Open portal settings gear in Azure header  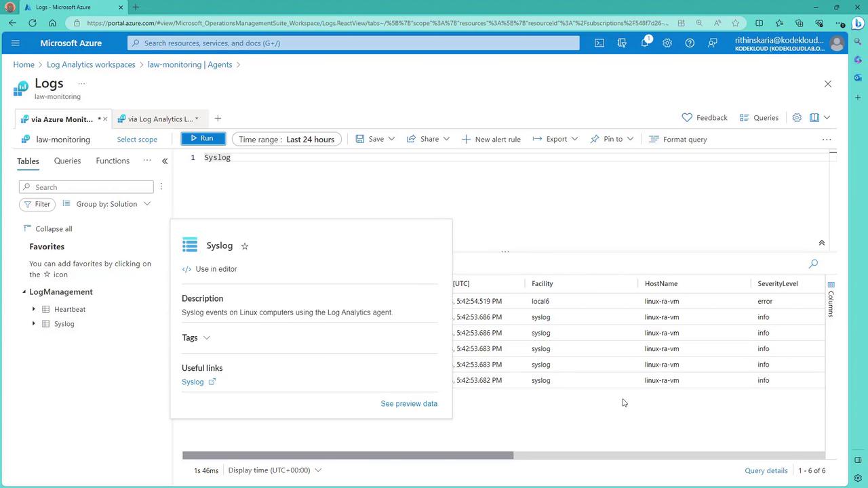667,43
